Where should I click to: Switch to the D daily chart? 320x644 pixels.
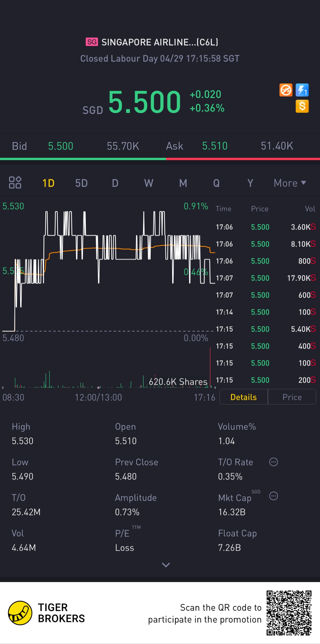tap(115, 183)
